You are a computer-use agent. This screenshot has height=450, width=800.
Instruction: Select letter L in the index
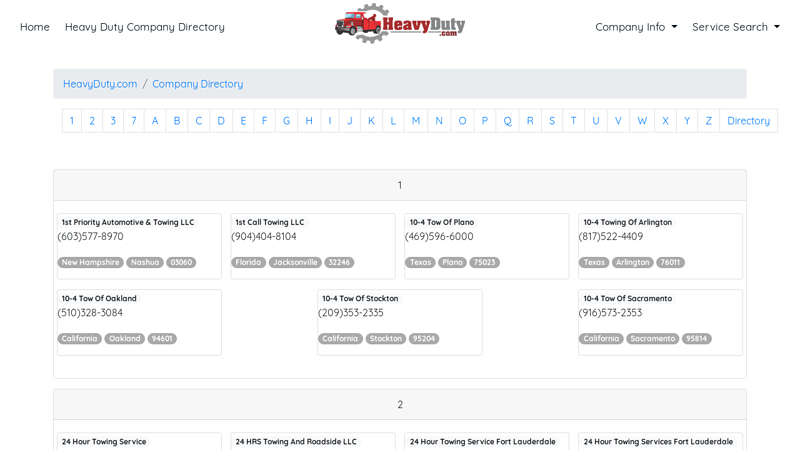click(x=393, y=121)
